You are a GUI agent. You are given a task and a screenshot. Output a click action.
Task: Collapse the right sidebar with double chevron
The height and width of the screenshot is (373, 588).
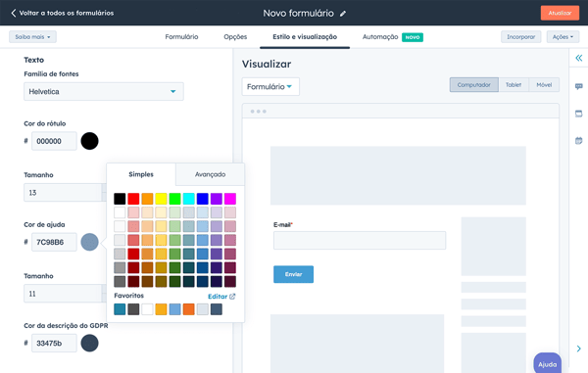pyautogui.click(x=579, y=58)
